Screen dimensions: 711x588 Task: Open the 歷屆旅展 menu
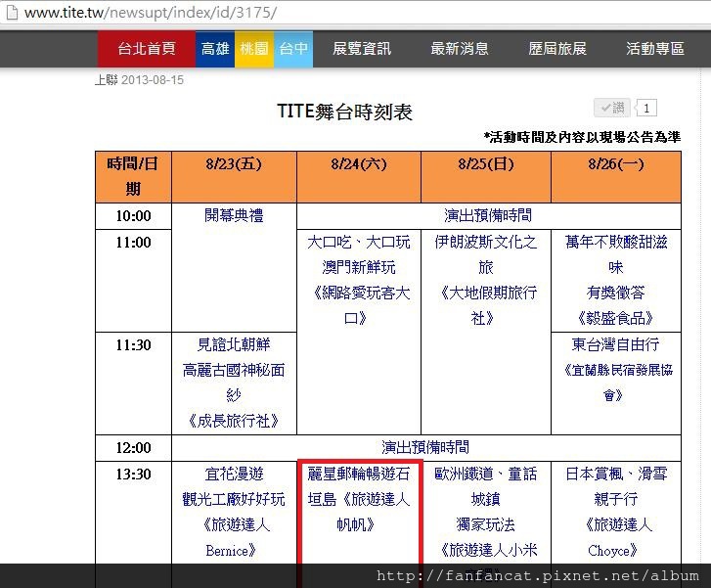point(557,49)
